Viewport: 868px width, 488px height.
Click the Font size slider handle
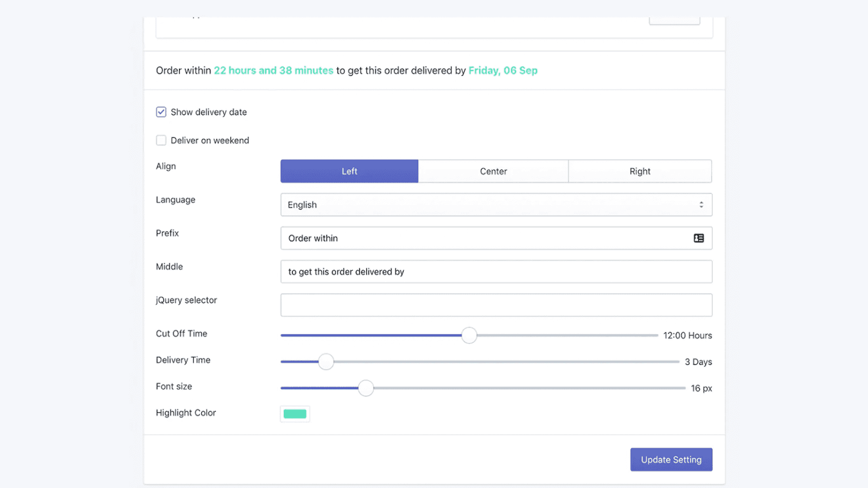pos(366,388)
